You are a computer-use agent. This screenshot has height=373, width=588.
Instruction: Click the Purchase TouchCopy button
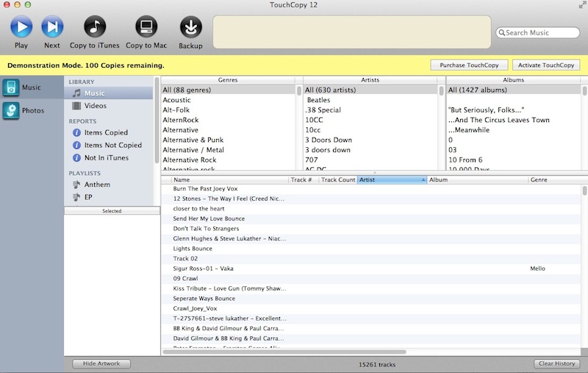click(468, 65)
